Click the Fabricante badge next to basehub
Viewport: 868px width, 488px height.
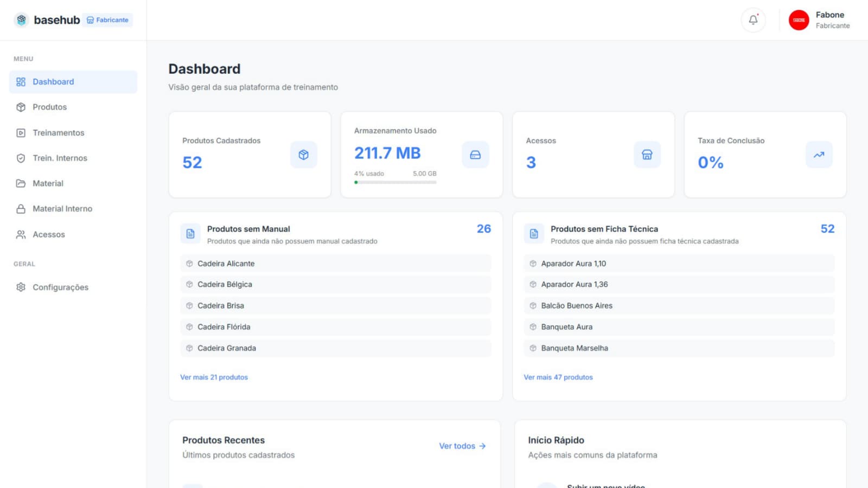click(x=107, y=20)
